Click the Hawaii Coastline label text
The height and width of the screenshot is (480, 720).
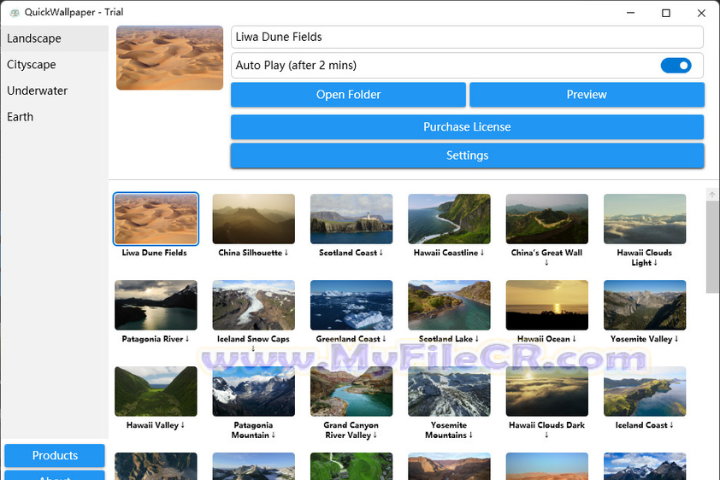coord(449,253)
